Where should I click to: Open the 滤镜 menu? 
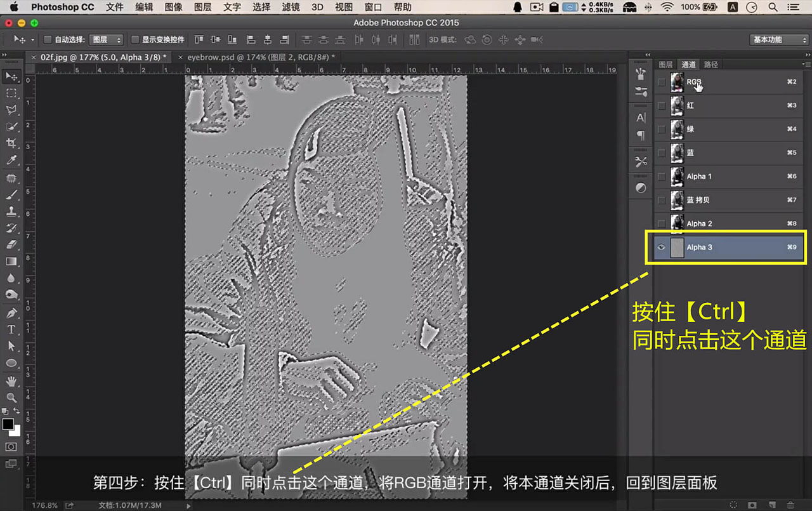tap(291, 7)
